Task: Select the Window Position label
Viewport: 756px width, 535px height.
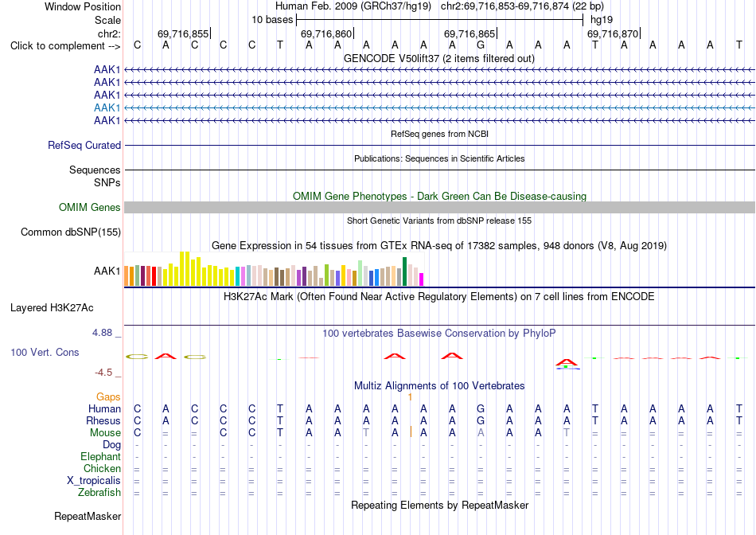Action: [x=83, y=6]
